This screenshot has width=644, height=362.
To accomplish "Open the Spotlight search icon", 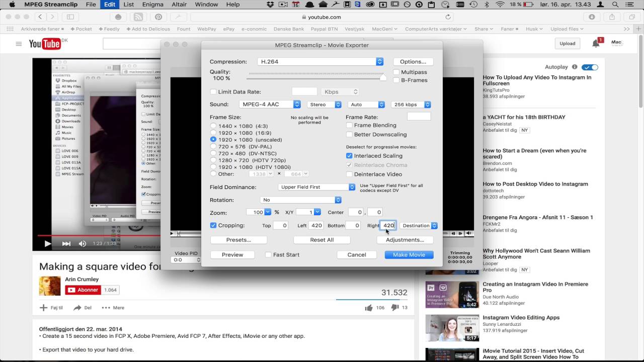I will click(615, 5).
